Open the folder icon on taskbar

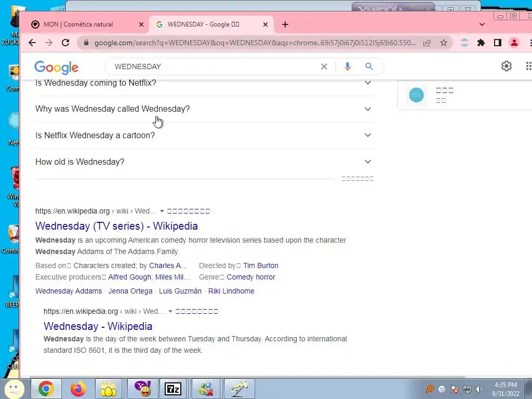point(109,389)
